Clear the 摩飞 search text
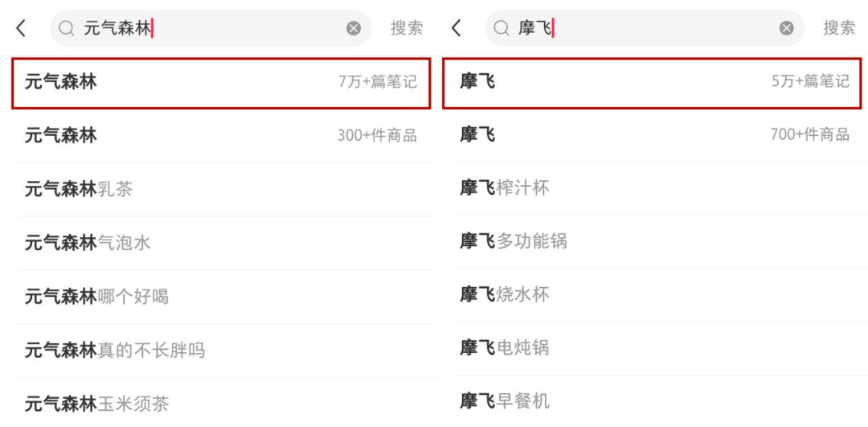Image resolution: width=868 pixels, height=427 pixels. [787, 28]
